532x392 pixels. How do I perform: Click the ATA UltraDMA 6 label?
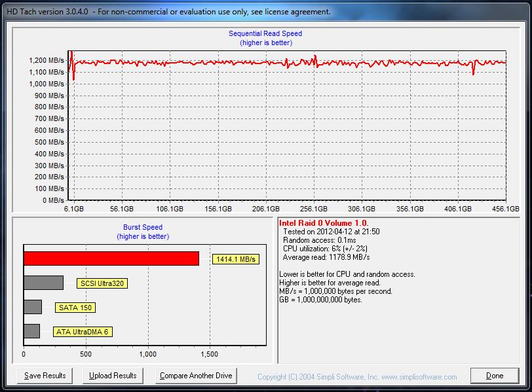83,332
